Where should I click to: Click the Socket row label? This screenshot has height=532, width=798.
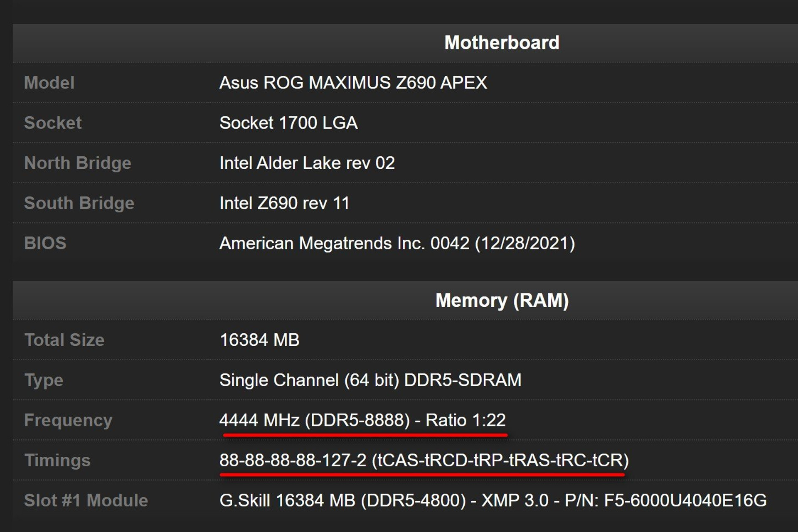53,123
